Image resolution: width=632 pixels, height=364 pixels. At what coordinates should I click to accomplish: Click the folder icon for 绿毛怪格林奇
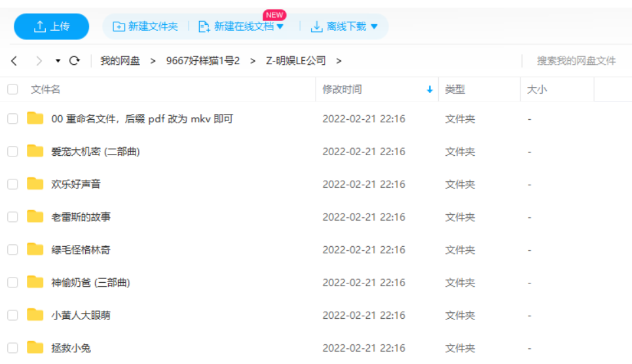coord(35,249)
